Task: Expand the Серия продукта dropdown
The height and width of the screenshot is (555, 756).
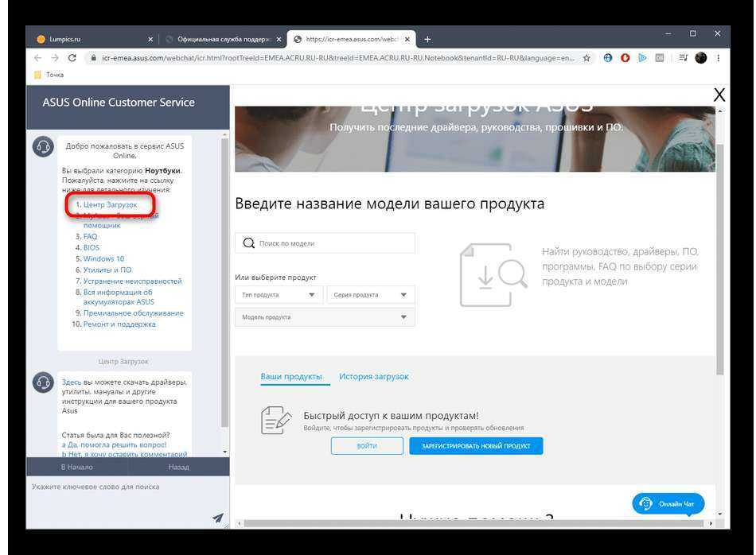Action: (x=370, y=295)
